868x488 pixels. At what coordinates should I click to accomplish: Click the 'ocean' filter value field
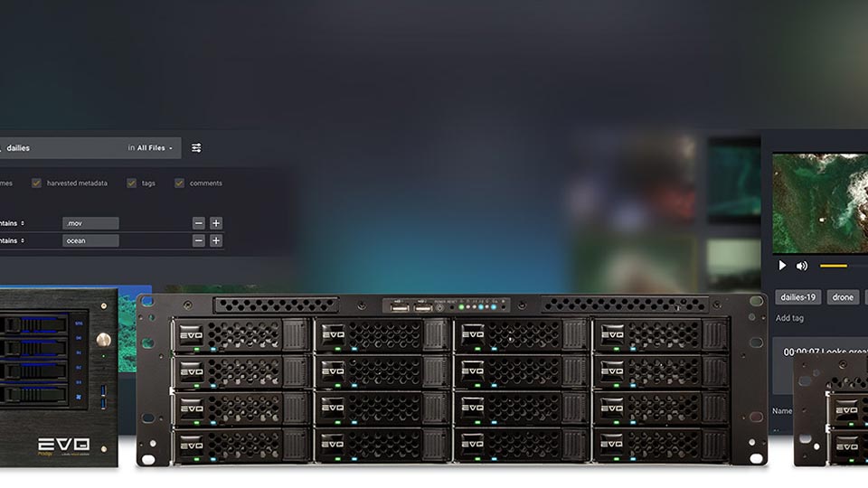[90, 240]
